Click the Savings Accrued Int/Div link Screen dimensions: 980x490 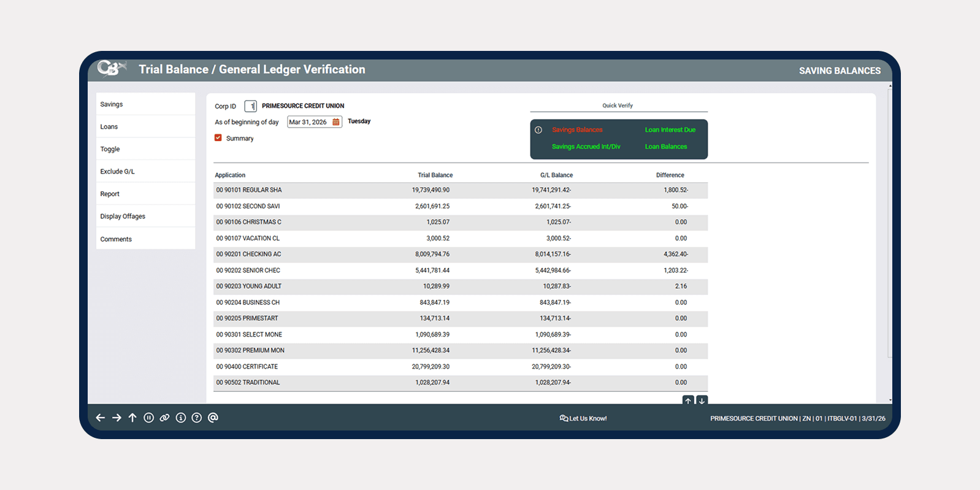click(x=586, y=147)
